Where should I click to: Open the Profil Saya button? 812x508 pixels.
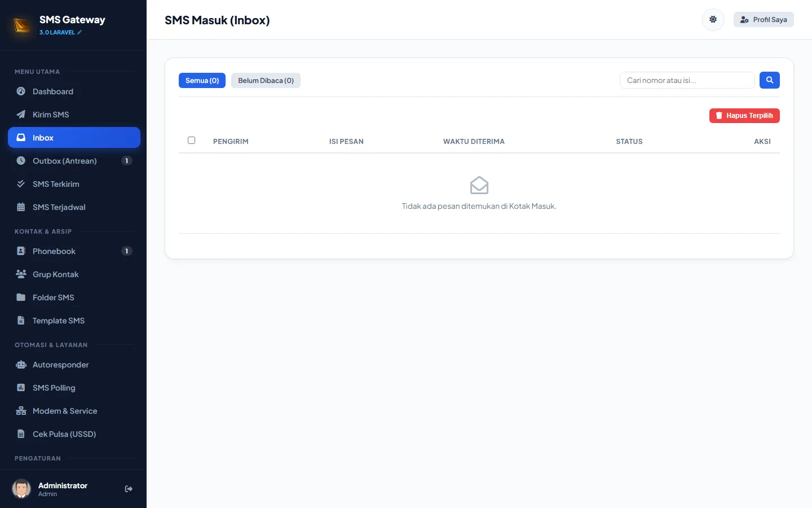(764, 20)
